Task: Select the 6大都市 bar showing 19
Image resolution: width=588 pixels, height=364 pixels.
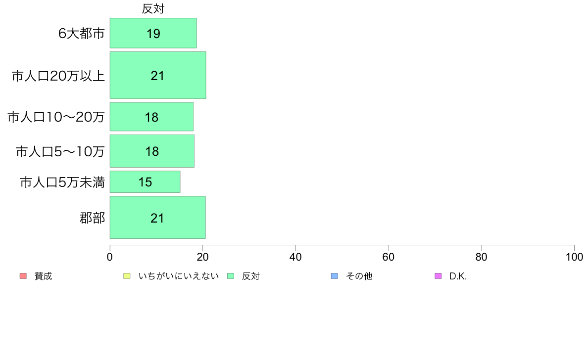Action: [x=153, y=33]
